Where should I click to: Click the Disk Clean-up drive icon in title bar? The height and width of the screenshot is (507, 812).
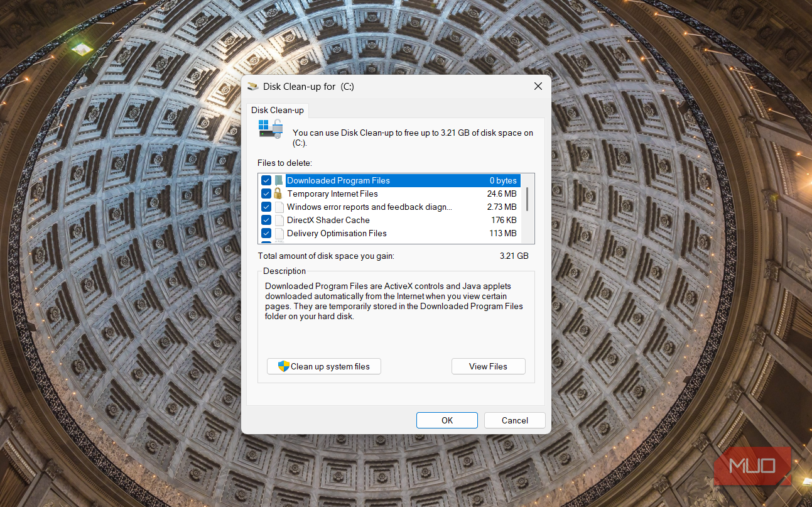coord(253,86)
